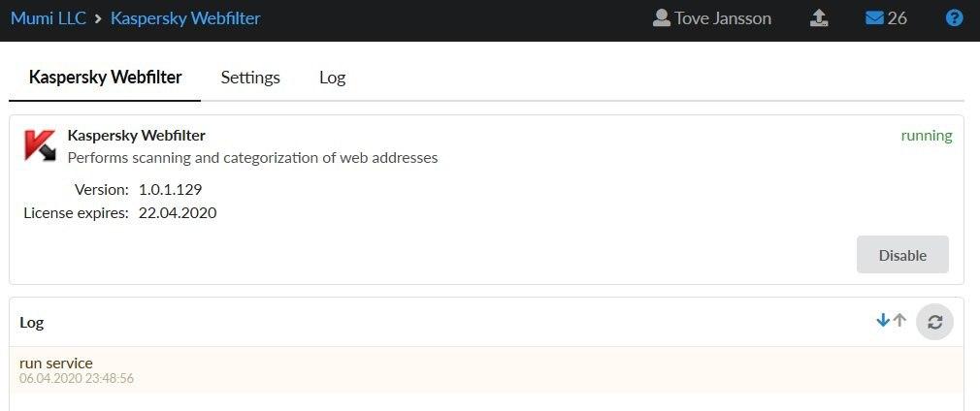Switch to the Settings tab
980x411 pixels.
pos(250,78)
